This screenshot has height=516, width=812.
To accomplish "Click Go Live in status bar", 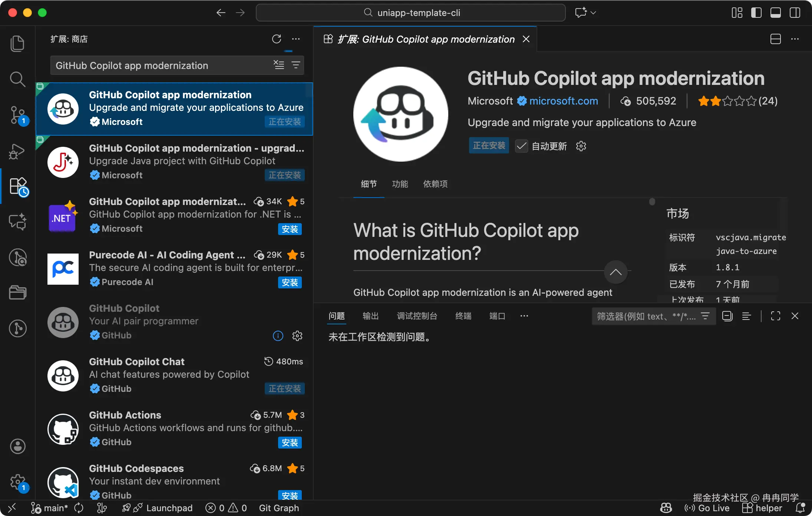I will pyautogui.click(x=707, y=508).
